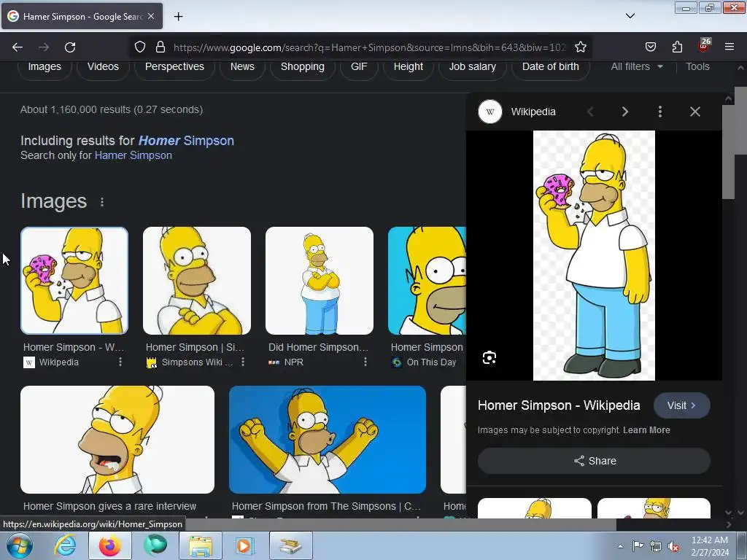747x560 pixels.
Task: Show hidden system tray icons
Action: tap(620, 546)
